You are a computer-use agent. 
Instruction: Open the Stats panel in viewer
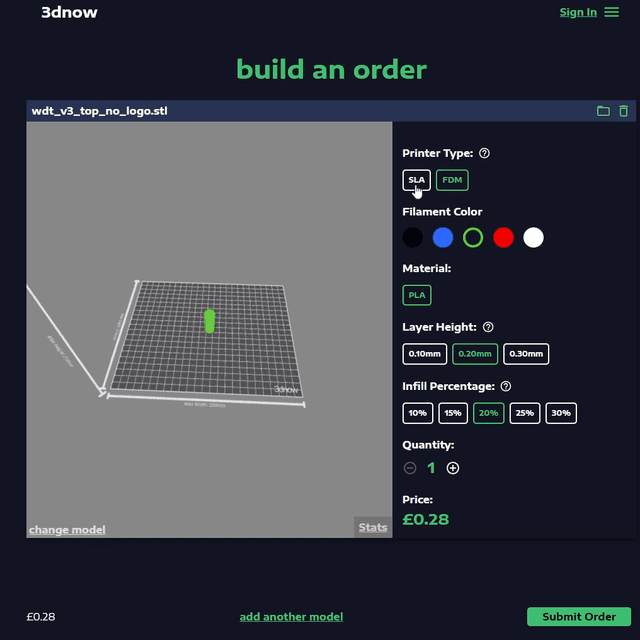pyautogui.click(x=373, y=527)
